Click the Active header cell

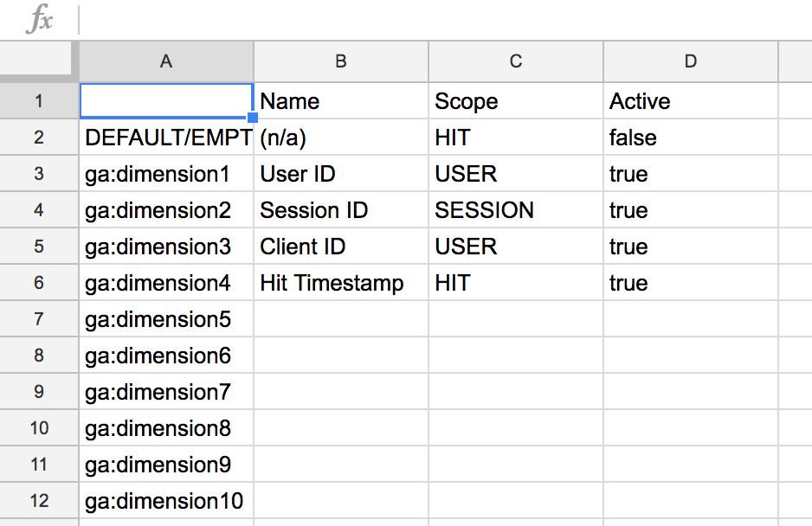[x=691, y=101]
